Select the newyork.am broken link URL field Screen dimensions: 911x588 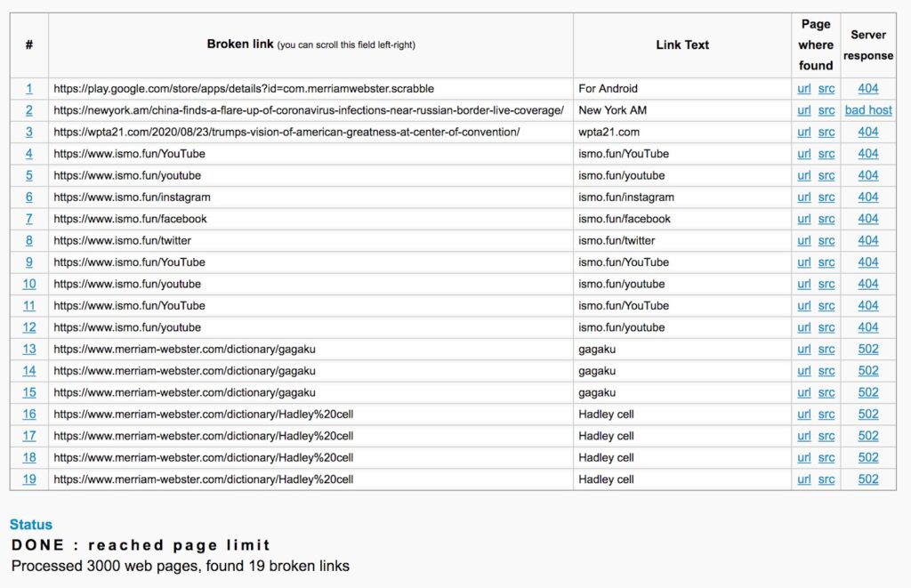click(310, 110)
